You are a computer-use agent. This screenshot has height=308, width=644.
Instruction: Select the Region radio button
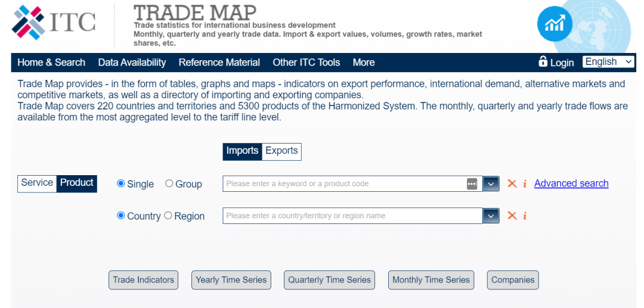(x=168, y=216)
